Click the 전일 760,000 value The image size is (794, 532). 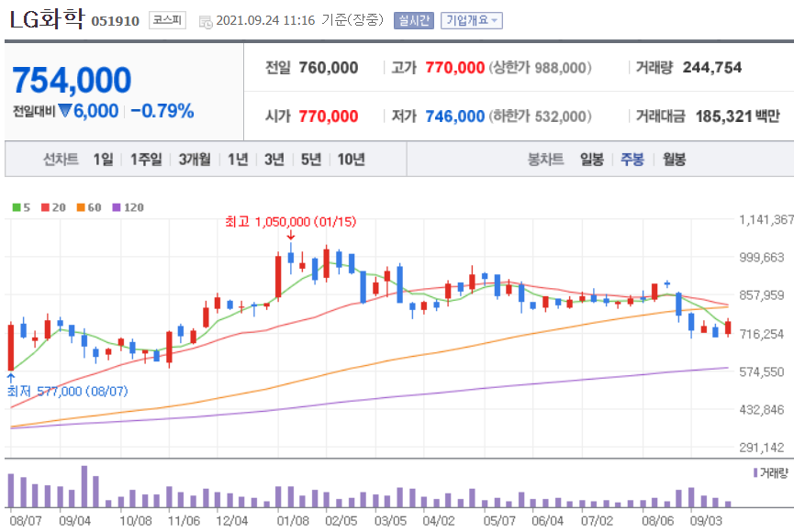(328, 67)
